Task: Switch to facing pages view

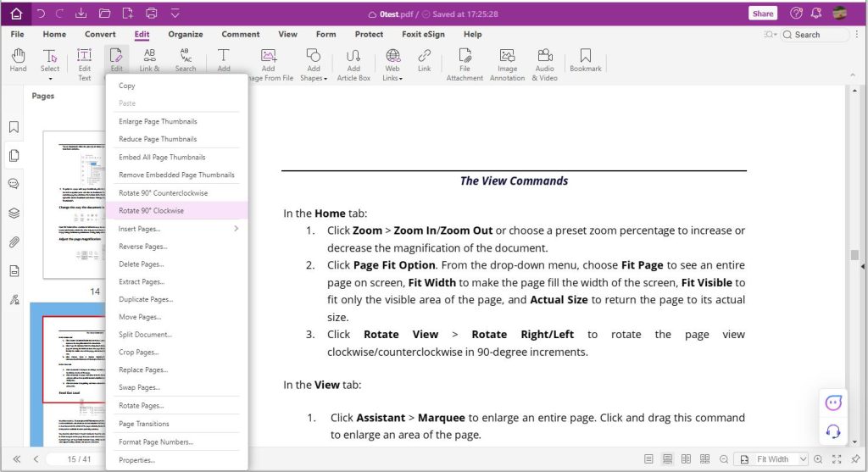Action: (686, 459)
